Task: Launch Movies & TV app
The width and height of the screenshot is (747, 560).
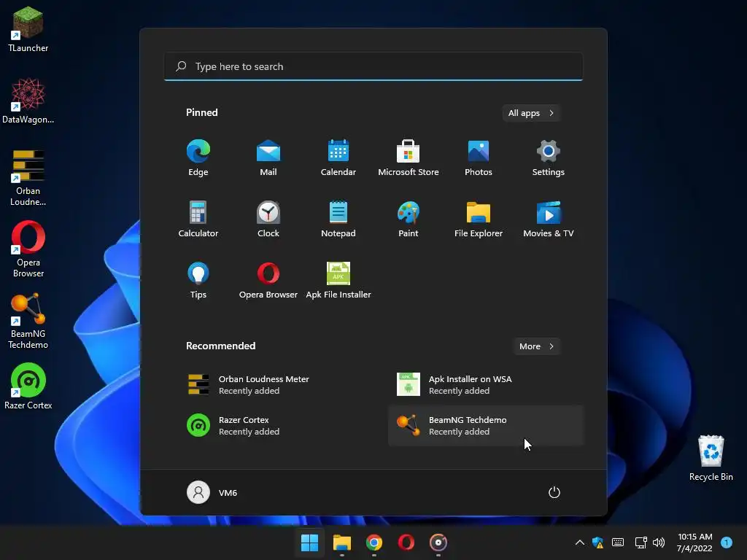Action: click(549, 219)
